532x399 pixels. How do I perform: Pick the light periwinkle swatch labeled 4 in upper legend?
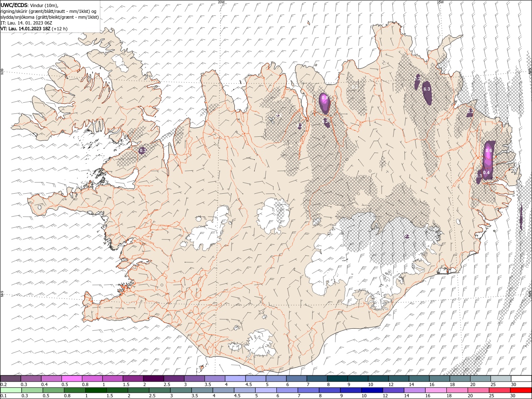pyautogui.click(x=235, y=379)
